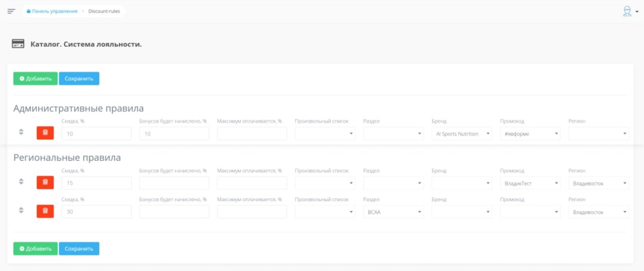Screen dimensions: 644x271
Task: Open the hamburger sidebar menu
Action: point(12,11)
